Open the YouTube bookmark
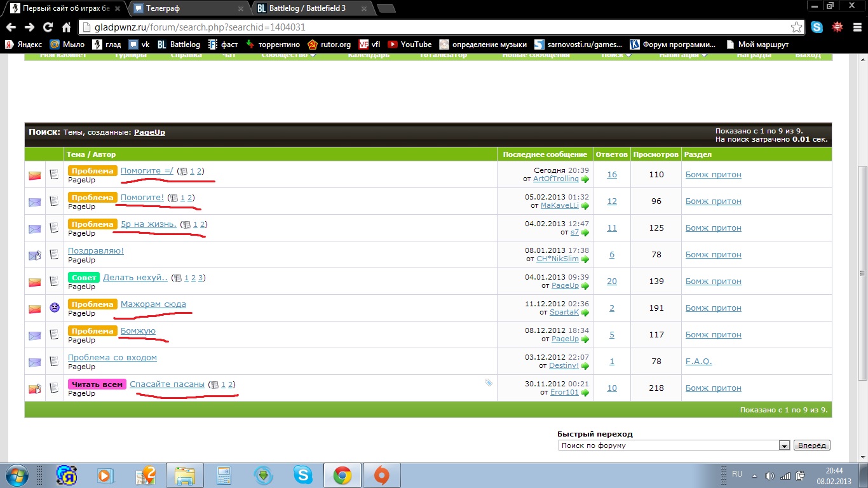This screenshot has width=868, height=488. tap(410, 44)
